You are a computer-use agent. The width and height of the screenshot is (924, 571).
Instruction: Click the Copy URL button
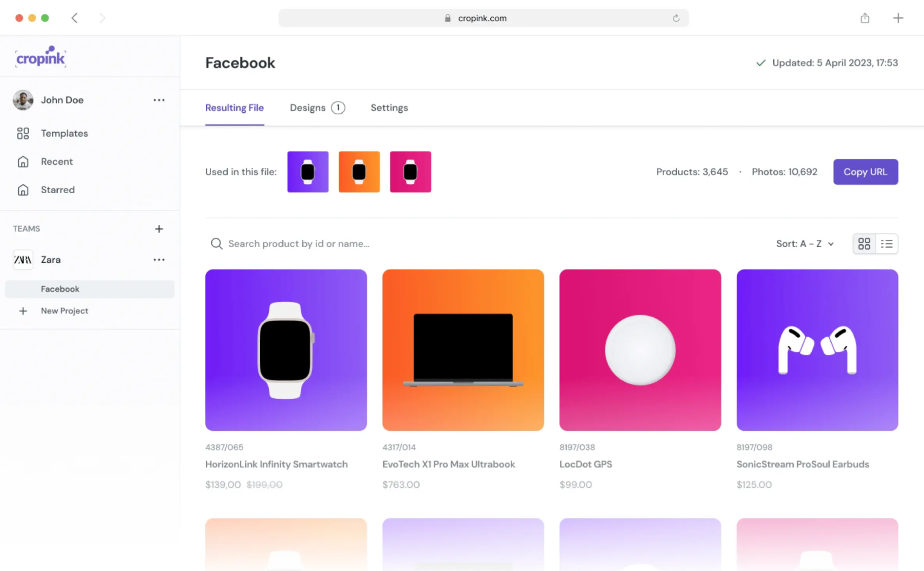pos(865,172)
